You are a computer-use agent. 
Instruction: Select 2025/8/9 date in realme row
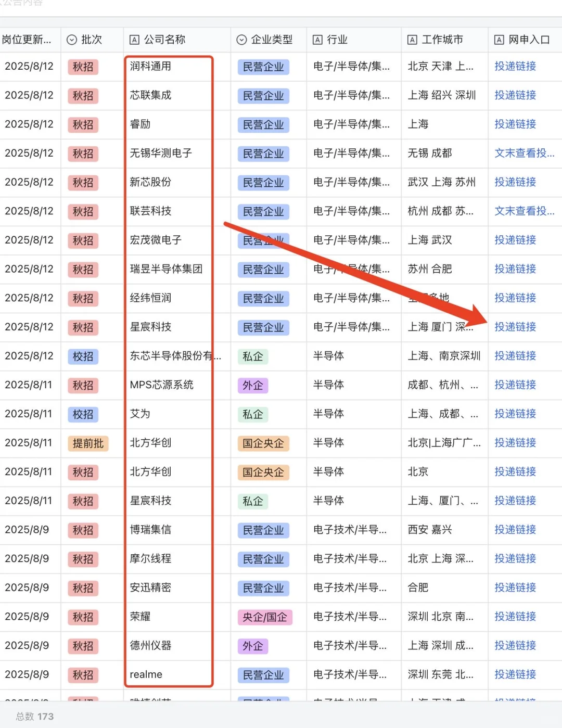(27, 674)
